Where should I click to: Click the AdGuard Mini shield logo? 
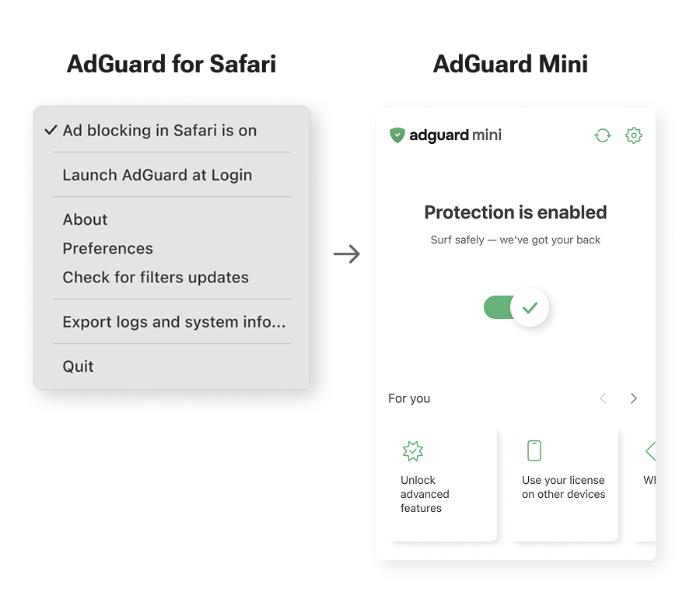pyautogui.click(x=397, y=135)
